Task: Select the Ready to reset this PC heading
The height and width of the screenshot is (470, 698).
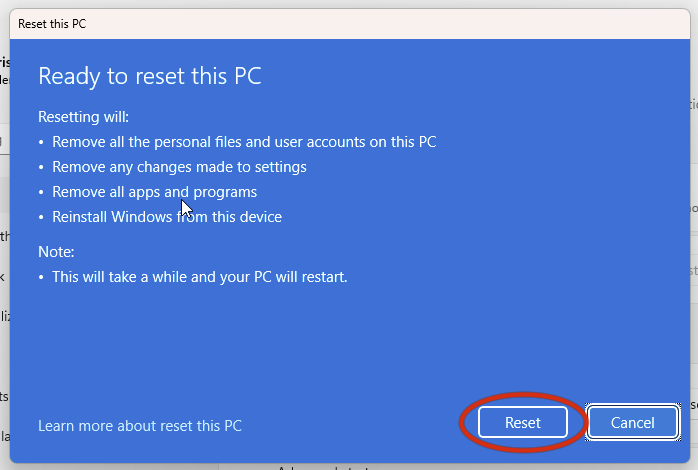Action: [150, 76]
